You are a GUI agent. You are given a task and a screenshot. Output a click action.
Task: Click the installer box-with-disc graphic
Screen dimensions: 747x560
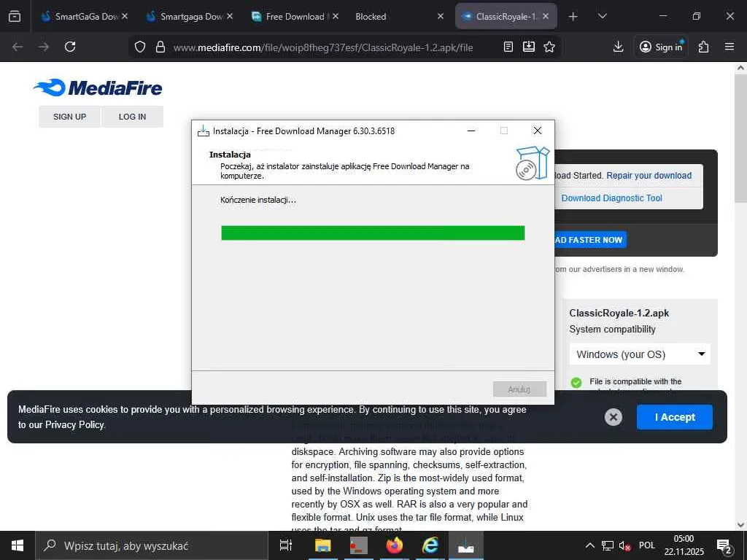[532, 163]
